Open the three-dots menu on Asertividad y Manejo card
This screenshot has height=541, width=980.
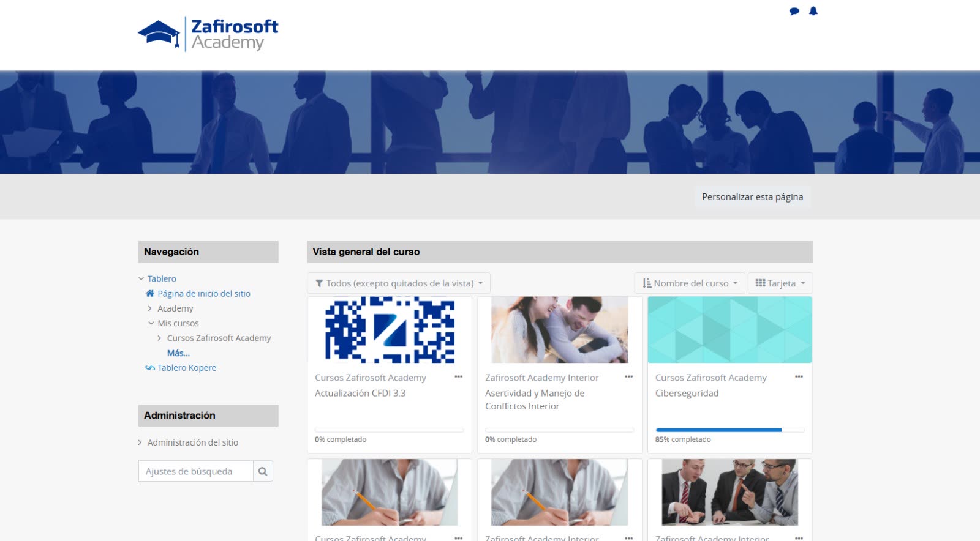(x=628, y=377)
